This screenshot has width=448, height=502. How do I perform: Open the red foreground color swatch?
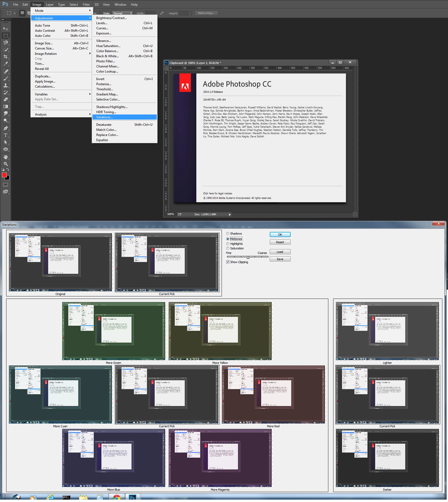click(x=4, y=175)
